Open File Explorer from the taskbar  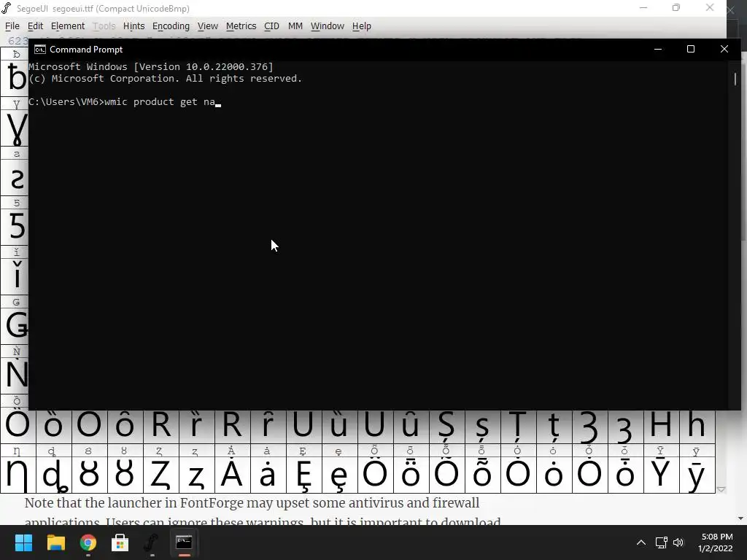[x=55, y=542]
